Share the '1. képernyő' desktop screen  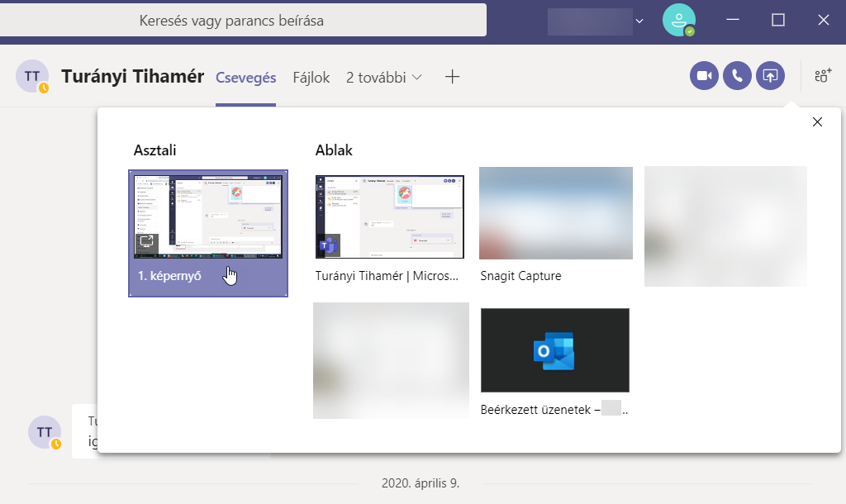tap(208, 233)
